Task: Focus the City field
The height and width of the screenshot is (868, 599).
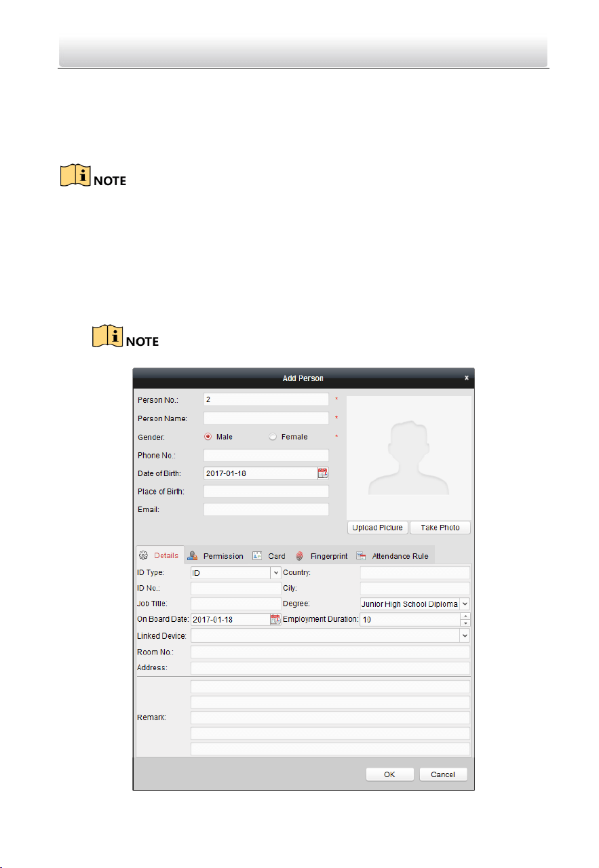Action: coord(415,588)
